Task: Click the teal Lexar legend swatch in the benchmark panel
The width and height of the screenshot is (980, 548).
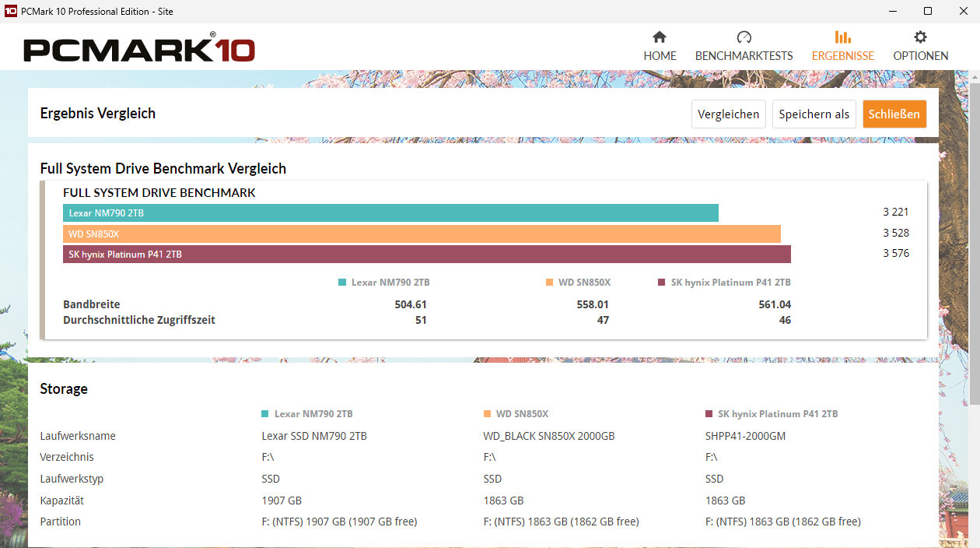Action: coord(342,283)
